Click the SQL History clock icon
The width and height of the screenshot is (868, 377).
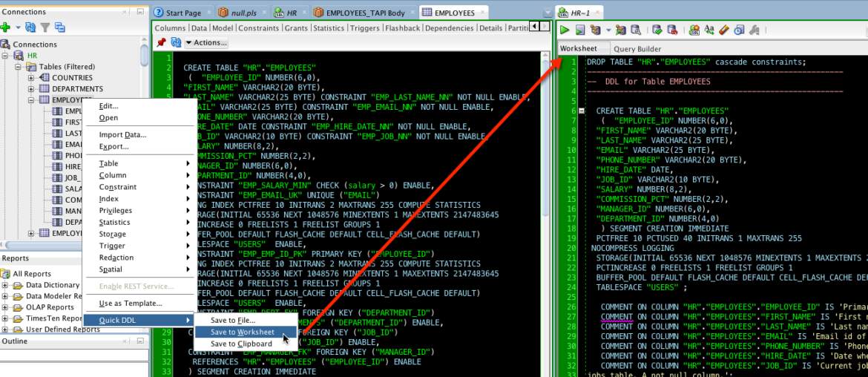[739, 30]
